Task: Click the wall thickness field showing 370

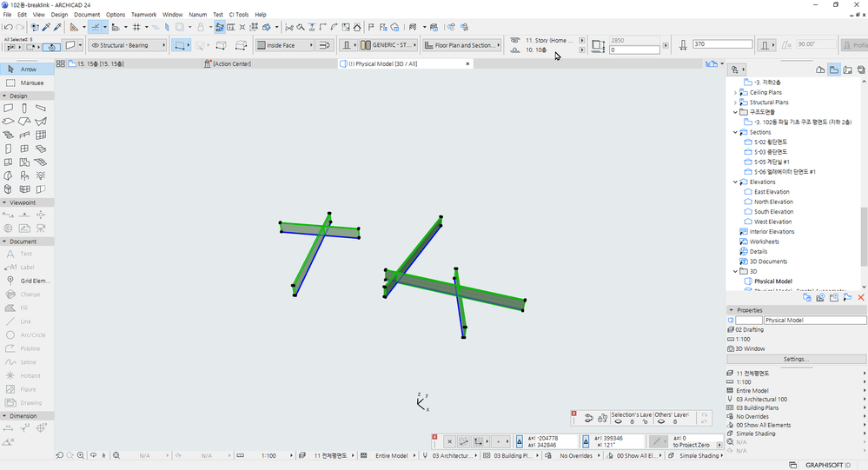Action: click(x=722, y=43)
